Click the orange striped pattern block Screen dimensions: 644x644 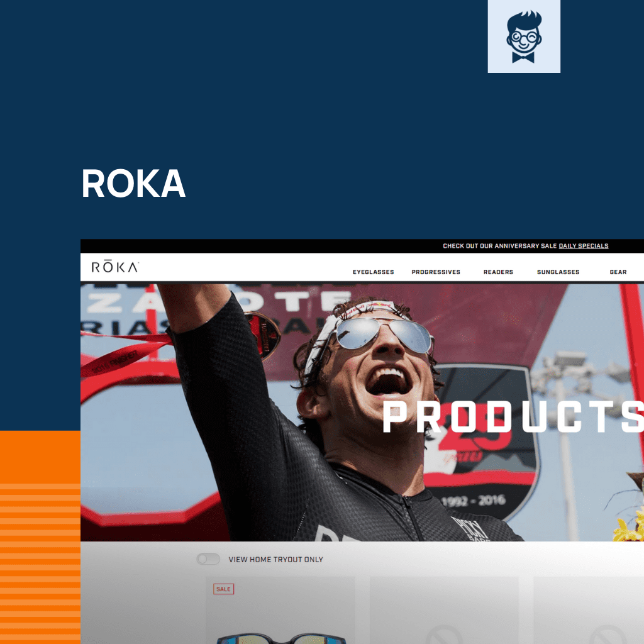(40, 563)
